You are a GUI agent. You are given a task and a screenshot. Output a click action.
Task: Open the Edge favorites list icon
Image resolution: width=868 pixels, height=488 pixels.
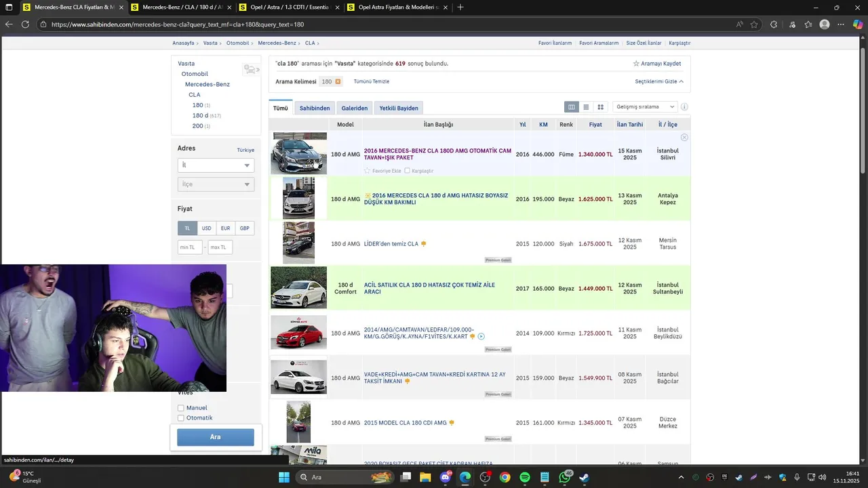pyautogui.click(x=808, y=24)
